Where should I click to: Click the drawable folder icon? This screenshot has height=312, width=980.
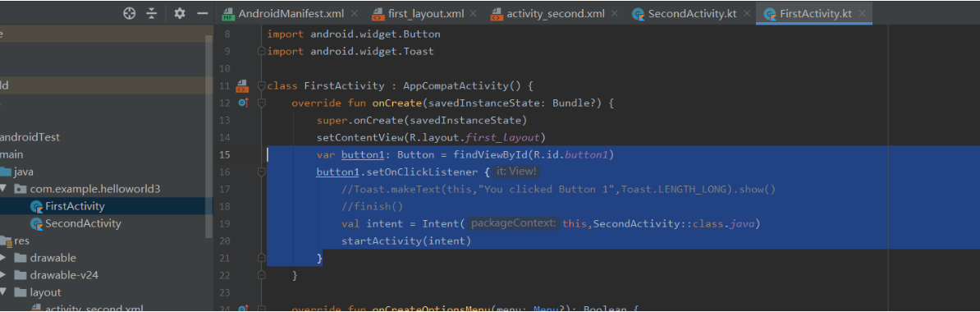(x=21, y=258)
